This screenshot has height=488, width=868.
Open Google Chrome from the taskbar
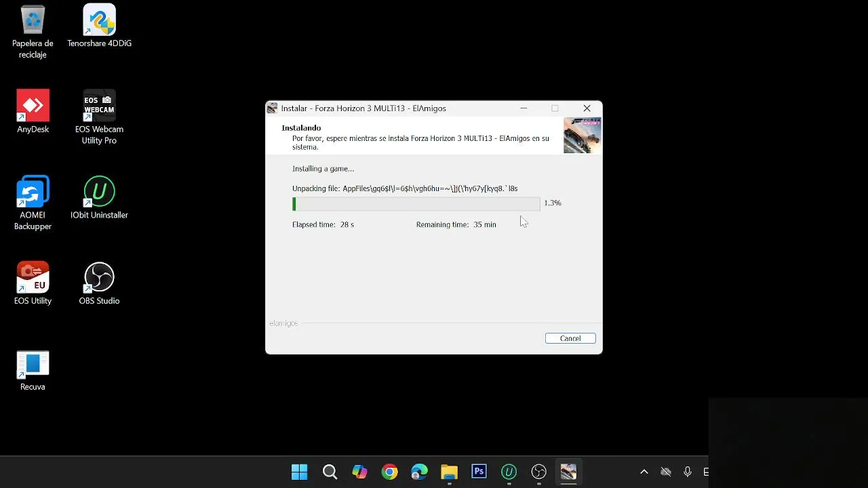pos(389,472)
